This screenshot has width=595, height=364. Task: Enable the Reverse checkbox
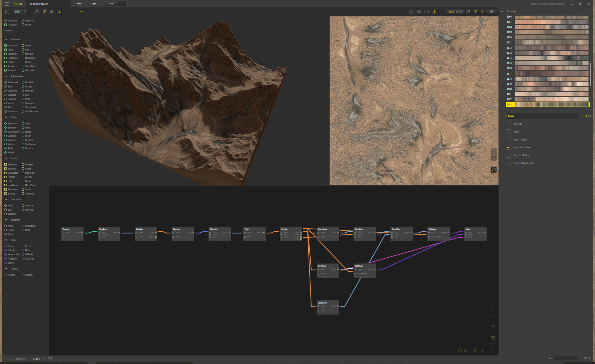coord(508,124)
